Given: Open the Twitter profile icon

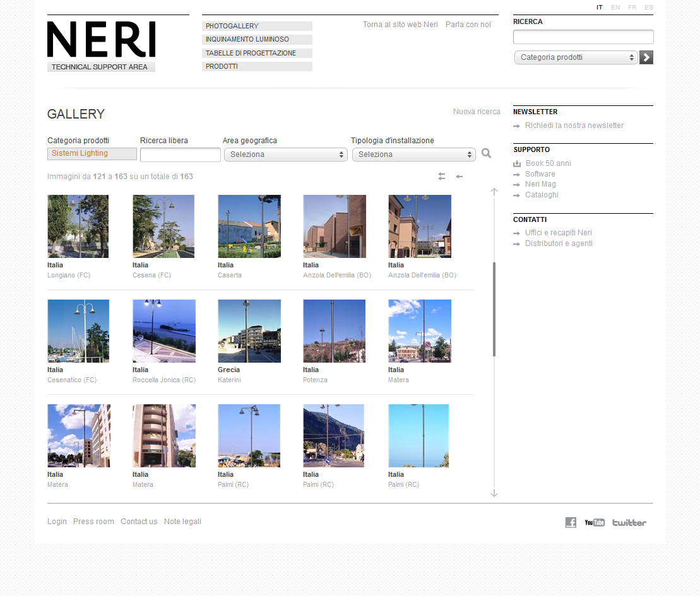Looking at the screenshot, I should pyautogui.click(x=629, y=522).
